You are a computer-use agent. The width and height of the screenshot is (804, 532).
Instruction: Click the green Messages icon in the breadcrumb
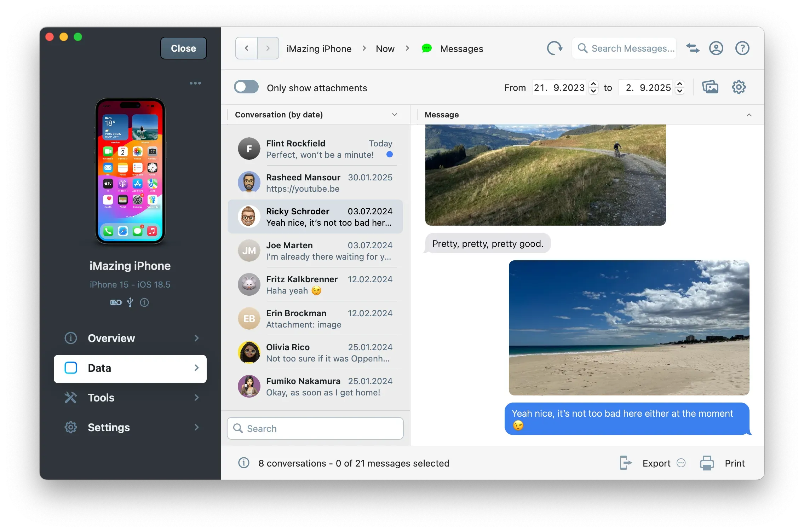click(426, 48)
